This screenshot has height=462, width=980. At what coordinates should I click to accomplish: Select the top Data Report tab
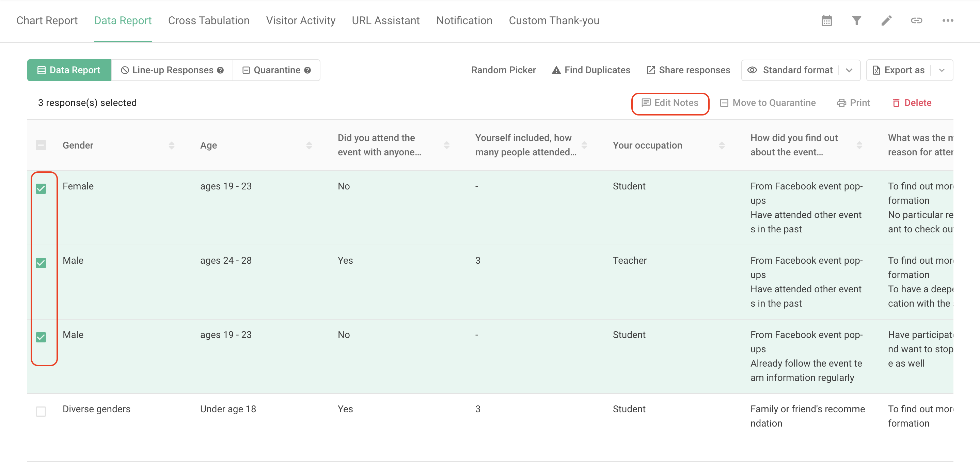click(x=123, y=20)
